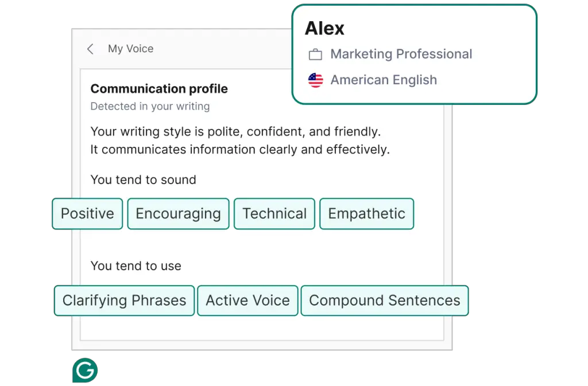Click the Active Voice chip
The image size is (588, 386).
point(247,301)
